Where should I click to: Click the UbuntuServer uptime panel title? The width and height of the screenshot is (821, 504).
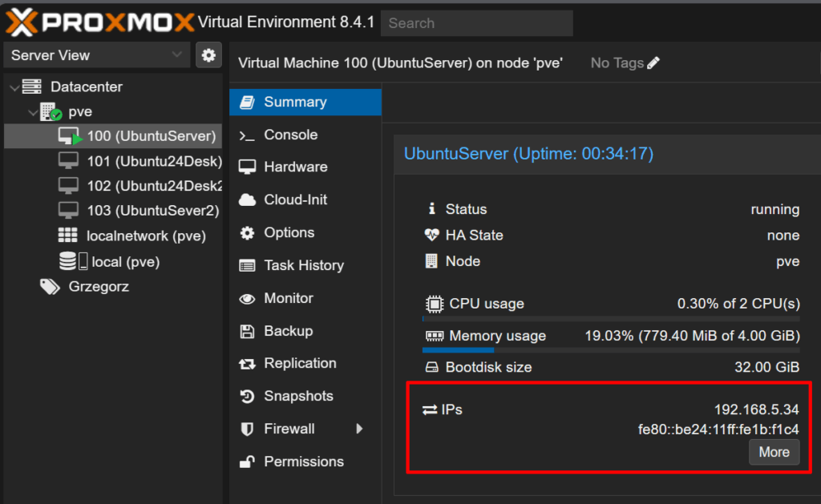(529, 154)
